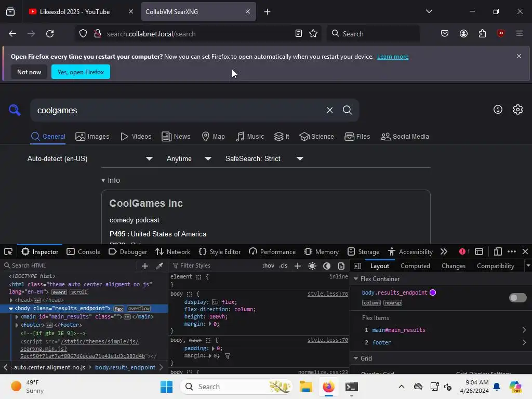
Task: Click the overflow badge on body node
Action: [139, 309]
